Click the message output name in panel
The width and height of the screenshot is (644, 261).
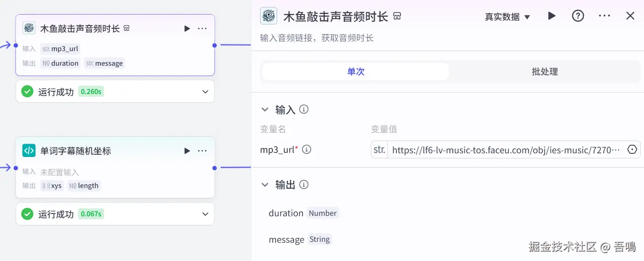(286, 240)
